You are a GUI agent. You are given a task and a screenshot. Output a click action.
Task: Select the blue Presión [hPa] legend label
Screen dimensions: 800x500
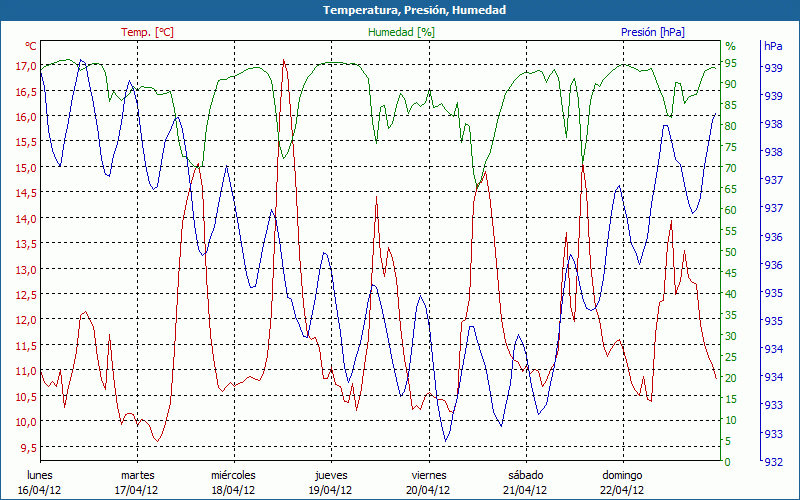coord(653,32)
